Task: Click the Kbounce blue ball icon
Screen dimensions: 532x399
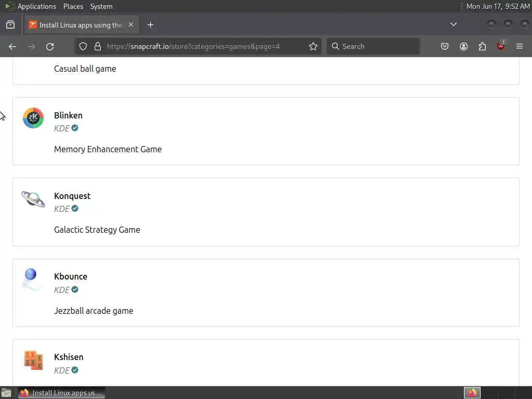Action: click(x=32, y=279)
